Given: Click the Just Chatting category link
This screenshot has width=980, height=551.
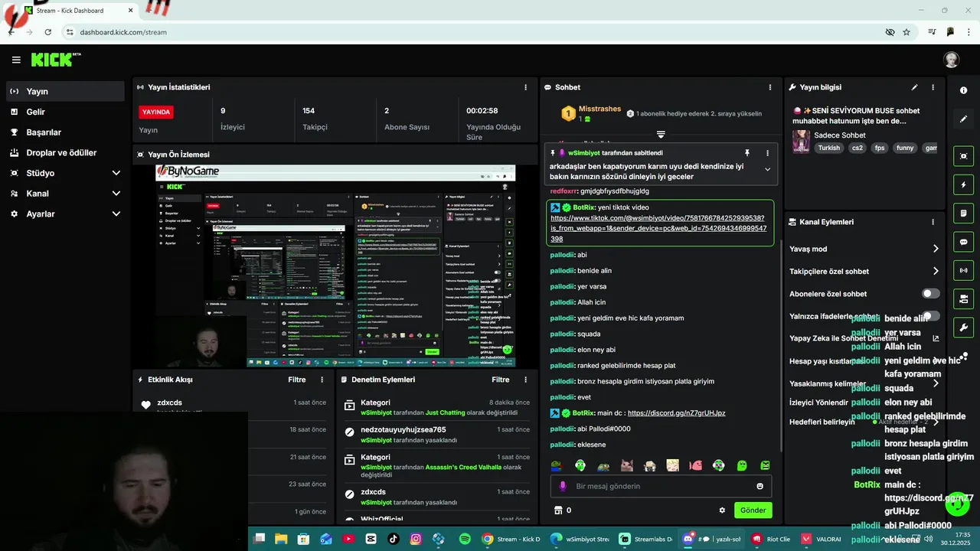Looking at the screenshot, I should 445,412.
